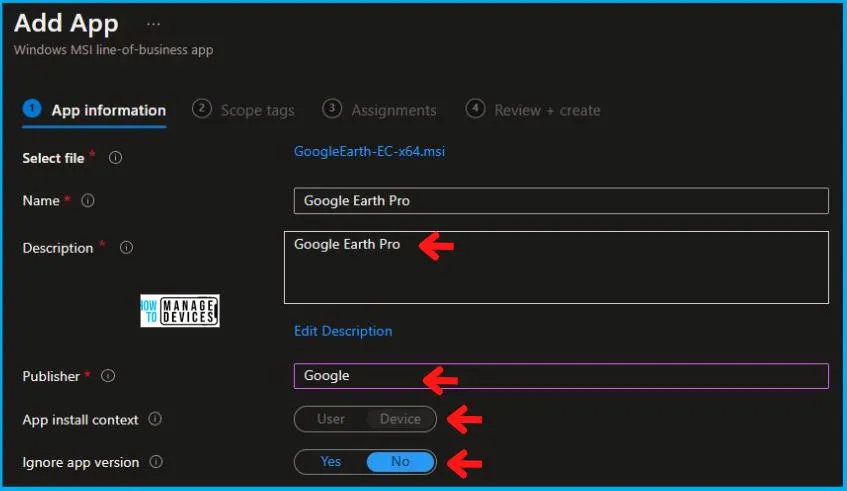This screenshot has width=847, height=491.
Task: Click the Windows MSI line-of-business app subtitle
Action: (x=113, y=50)
